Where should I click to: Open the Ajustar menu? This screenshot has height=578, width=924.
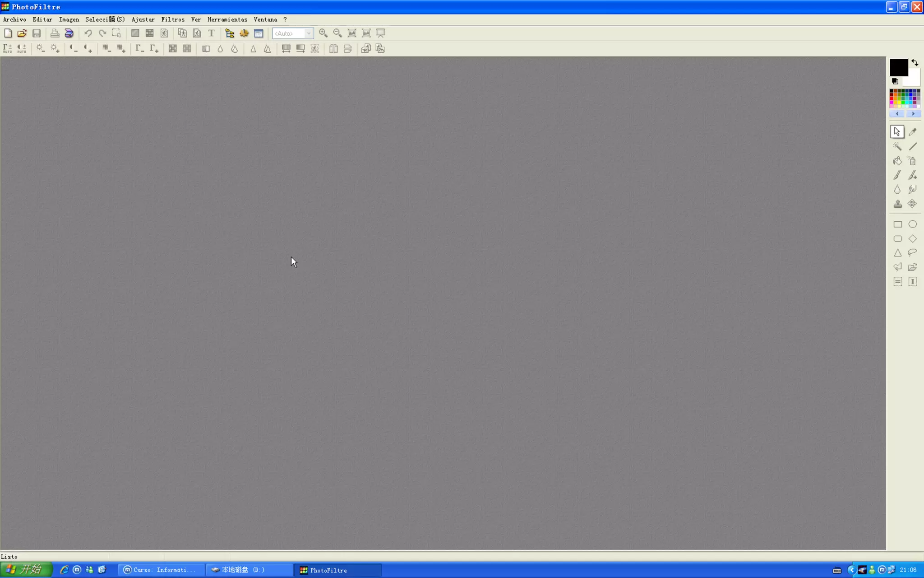point(143,19)
